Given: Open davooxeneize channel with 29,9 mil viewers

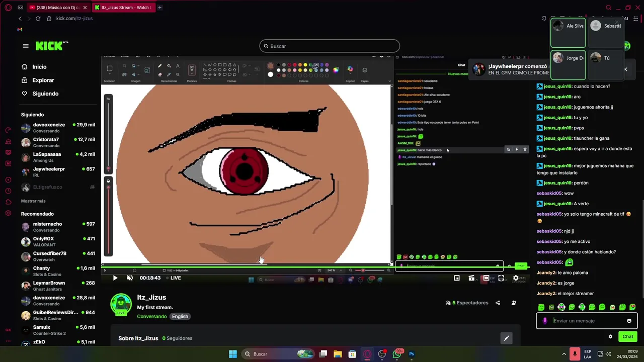Looking at the screenshot, I should point(58,128).
